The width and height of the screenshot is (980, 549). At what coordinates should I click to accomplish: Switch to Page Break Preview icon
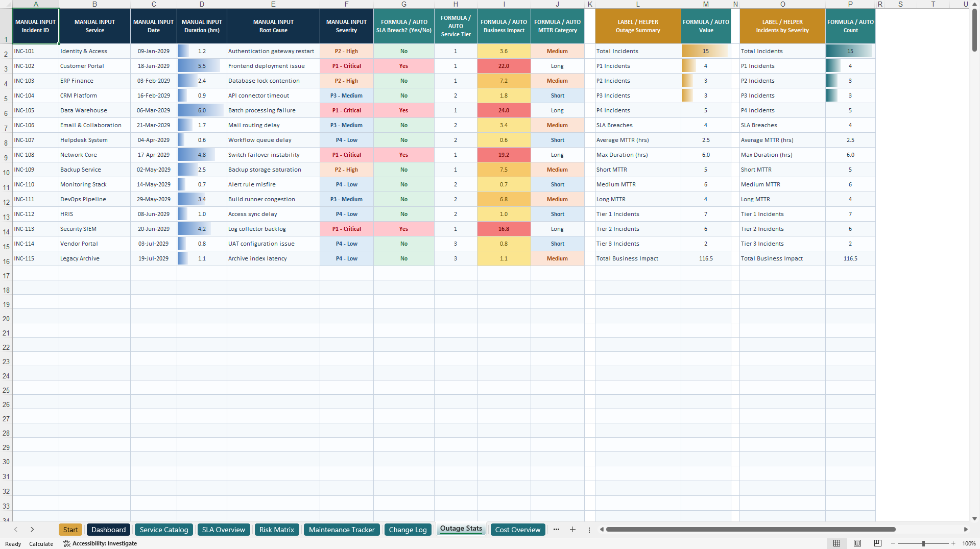coord(878,543)
